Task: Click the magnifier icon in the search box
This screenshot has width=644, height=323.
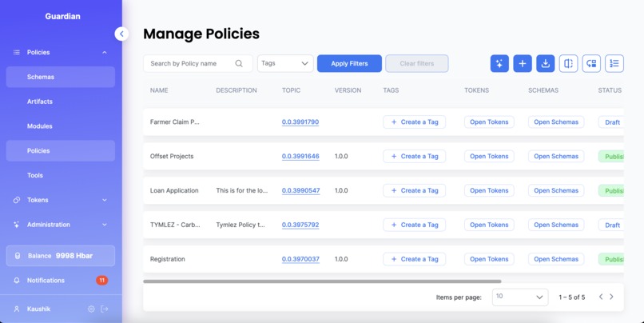Action: 239,64
